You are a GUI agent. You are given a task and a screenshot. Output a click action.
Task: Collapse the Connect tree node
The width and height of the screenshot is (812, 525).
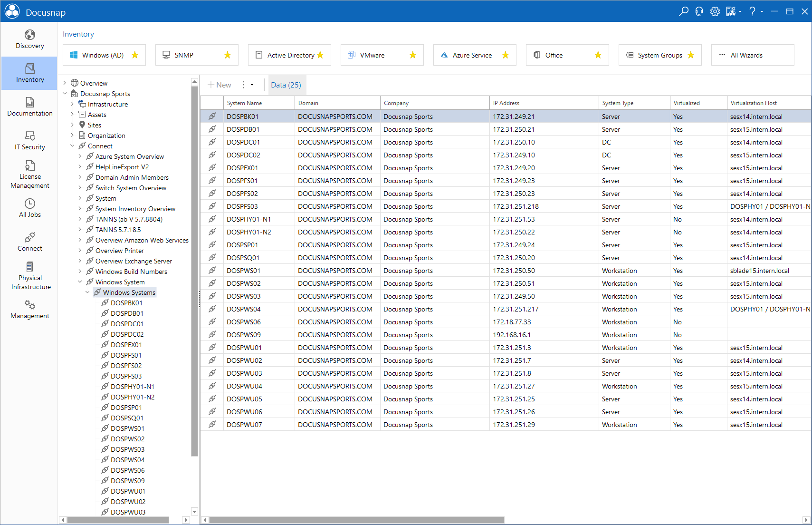72,146
